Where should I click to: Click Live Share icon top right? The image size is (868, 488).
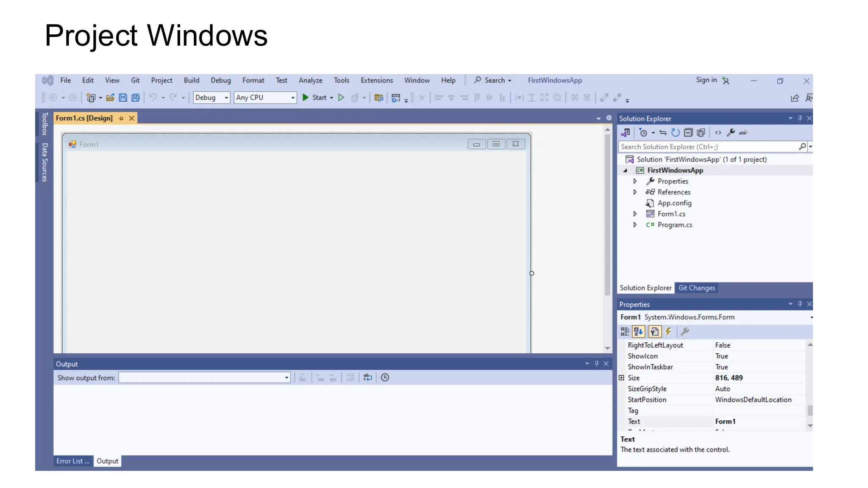pos(795,98)
